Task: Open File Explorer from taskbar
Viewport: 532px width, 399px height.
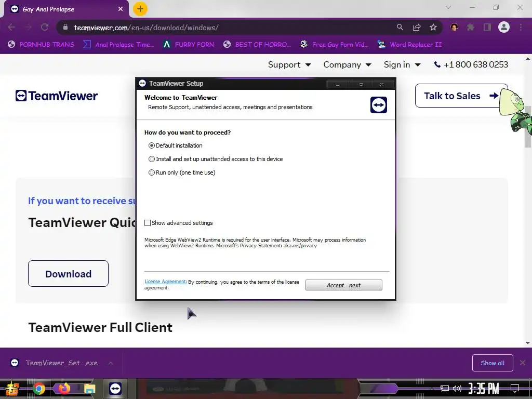Action: tap(89, 389)
